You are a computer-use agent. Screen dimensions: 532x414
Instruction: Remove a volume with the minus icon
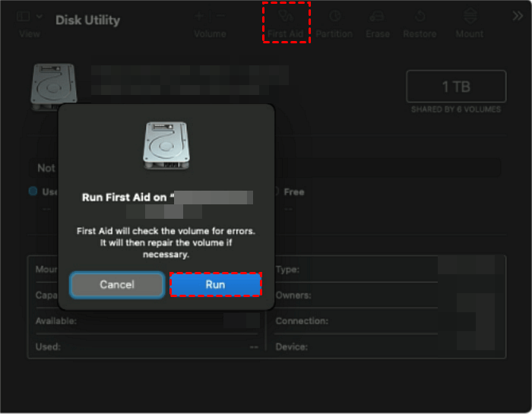[220, 16]
